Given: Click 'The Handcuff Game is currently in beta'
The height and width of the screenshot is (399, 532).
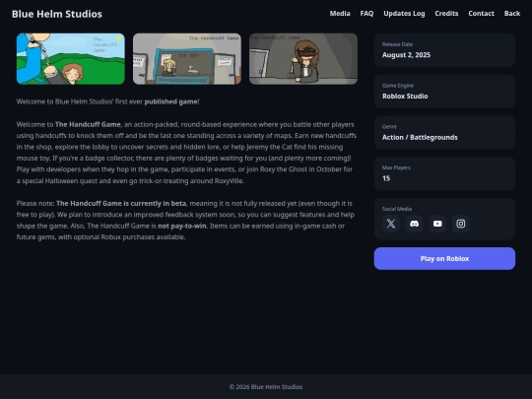Looking at the screenshot, I should coord(121,204).
